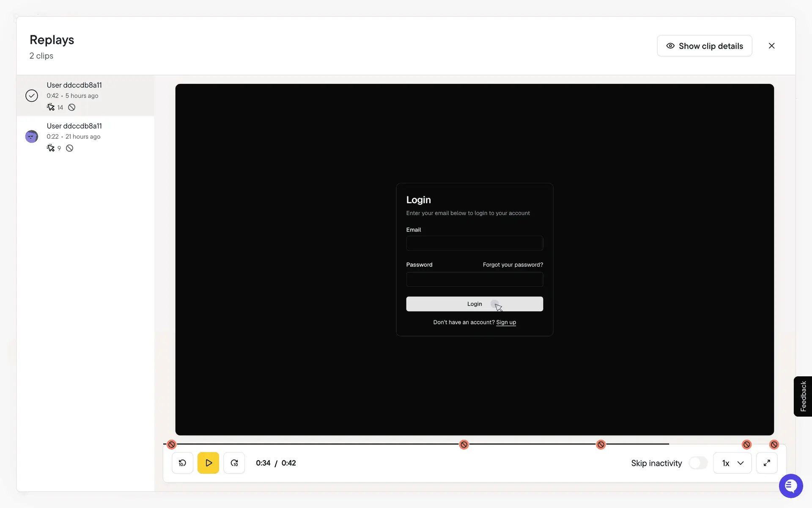This screenshot has height=508, width=812.
Task: Click the blocked icon on the first clip
Action: 72,108
